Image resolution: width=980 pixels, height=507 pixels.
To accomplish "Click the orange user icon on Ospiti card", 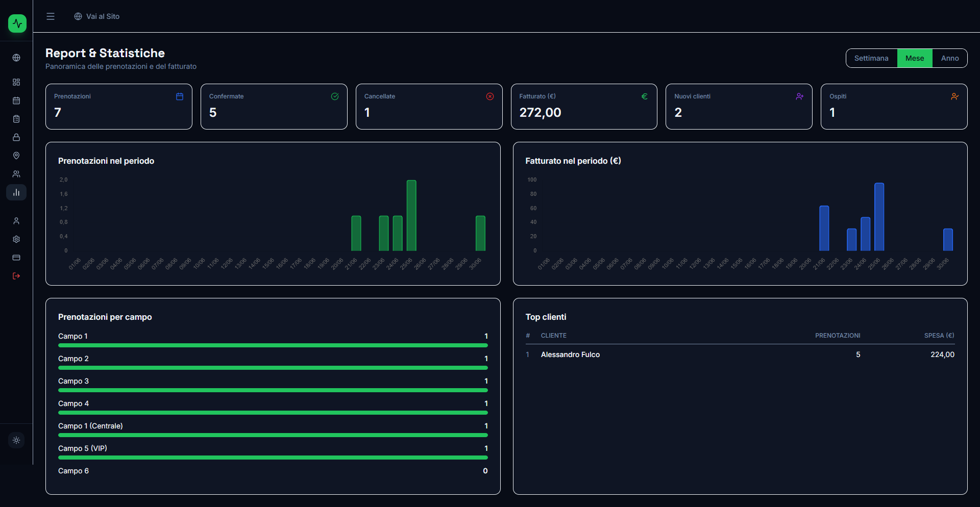I will 955,96.
